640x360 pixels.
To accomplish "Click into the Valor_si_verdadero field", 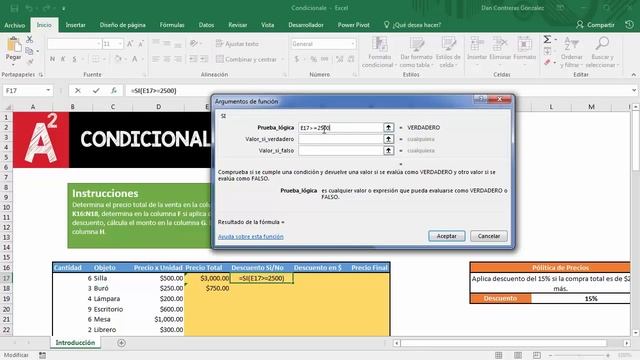I will [x=340, y=139].
